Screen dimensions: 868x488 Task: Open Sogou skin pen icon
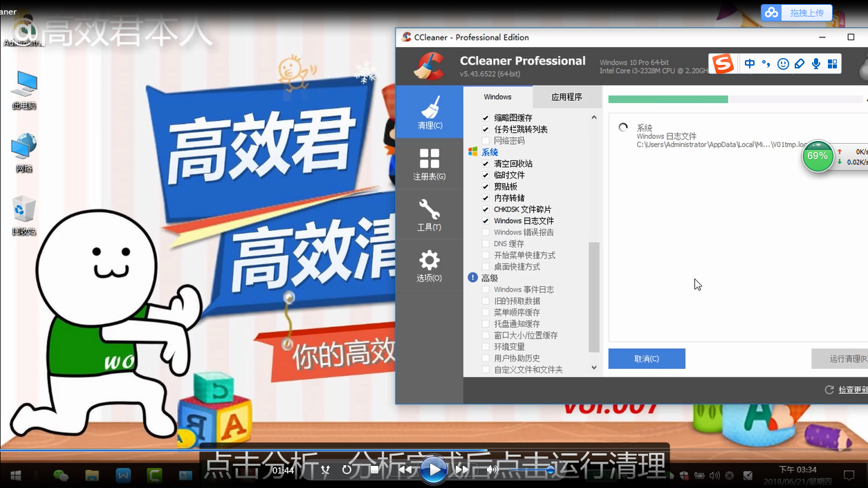[800, 64]
